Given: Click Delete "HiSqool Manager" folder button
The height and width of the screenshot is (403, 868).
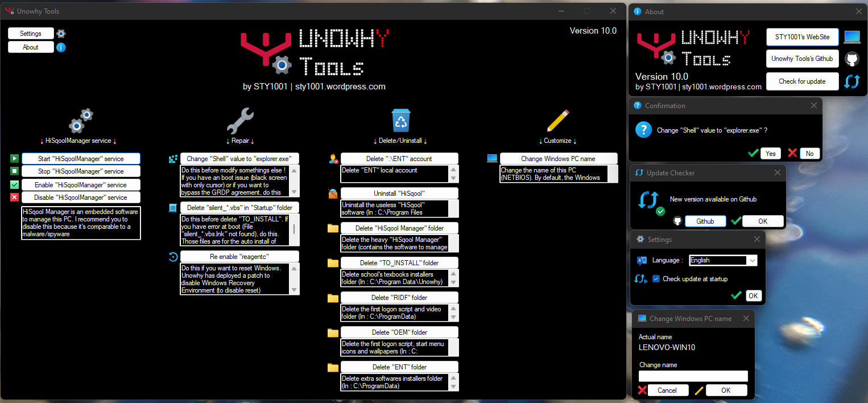Looking at the screenshot, I should pyautogui.click(x=399, y=228).
